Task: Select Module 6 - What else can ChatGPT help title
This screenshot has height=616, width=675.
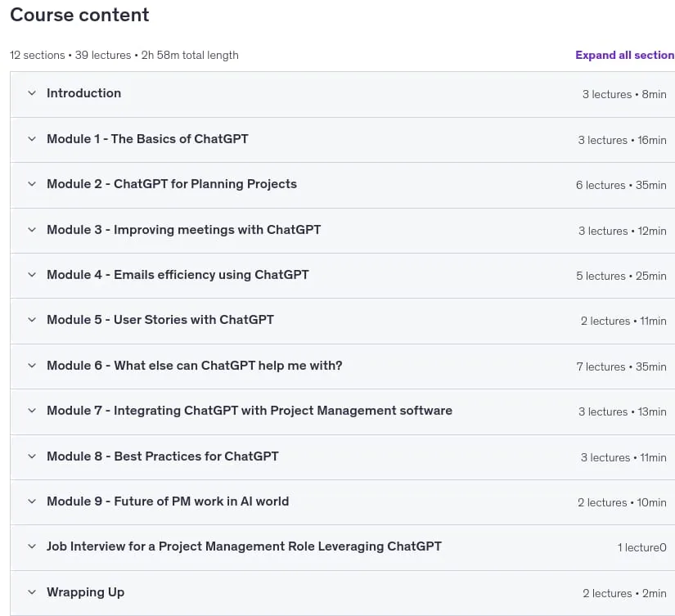Action: point(195,366)
